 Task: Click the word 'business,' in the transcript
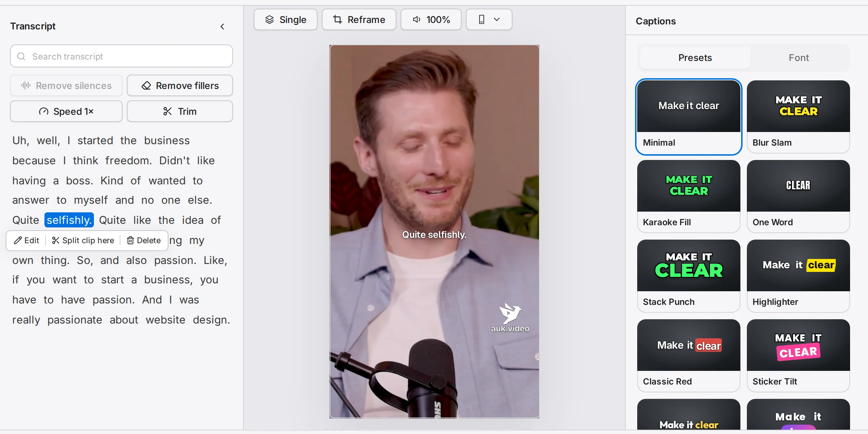point(168,279)
